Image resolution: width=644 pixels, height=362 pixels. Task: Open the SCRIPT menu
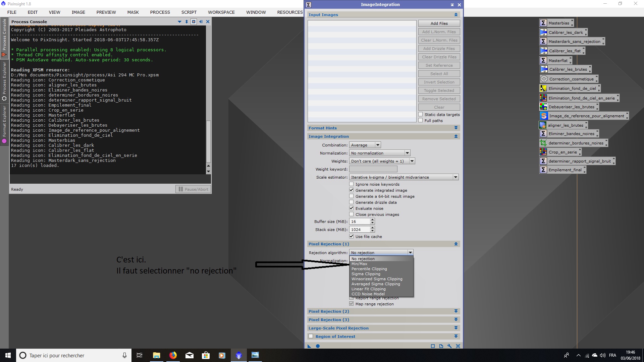[189, 12]
